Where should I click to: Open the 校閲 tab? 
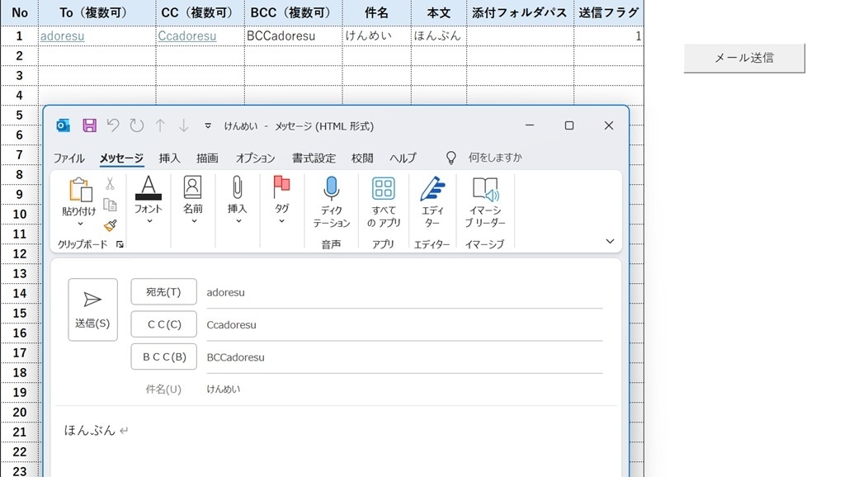362,158
